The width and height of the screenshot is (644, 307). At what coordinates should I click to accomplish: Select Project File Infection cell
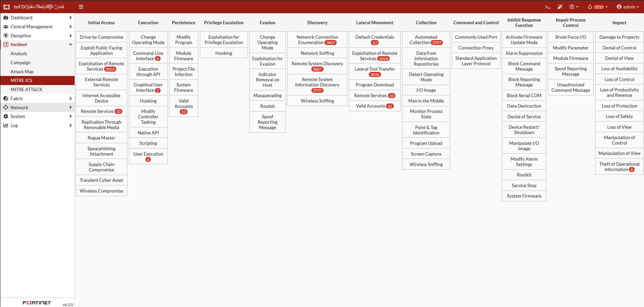click(184, 72)
